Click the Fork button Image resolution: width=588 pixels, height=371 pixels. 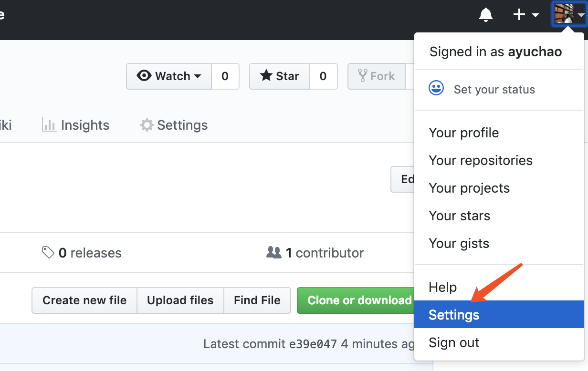click(376, 76)
